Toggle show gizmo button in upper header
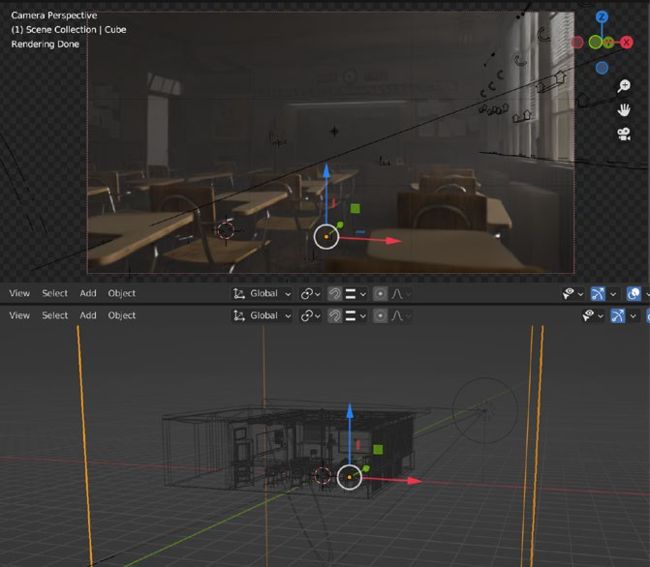This screenshot has width=650, height=567. [599, 294]
